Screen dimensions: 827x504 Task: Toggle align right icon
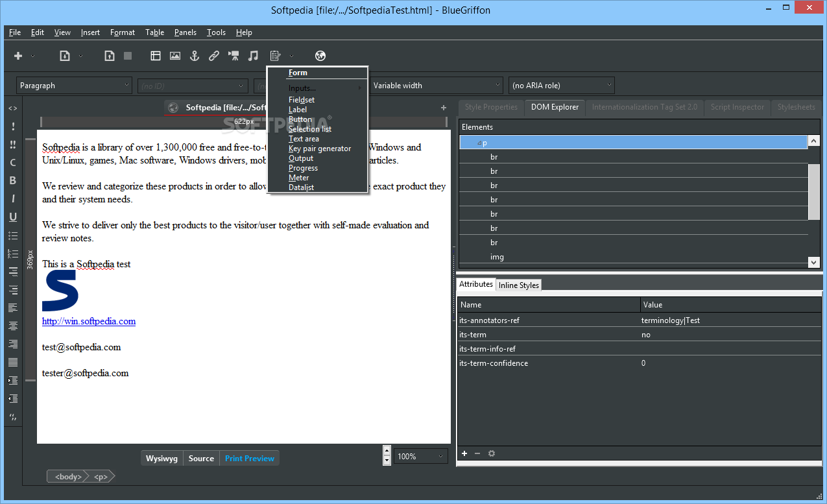[13, 344]
